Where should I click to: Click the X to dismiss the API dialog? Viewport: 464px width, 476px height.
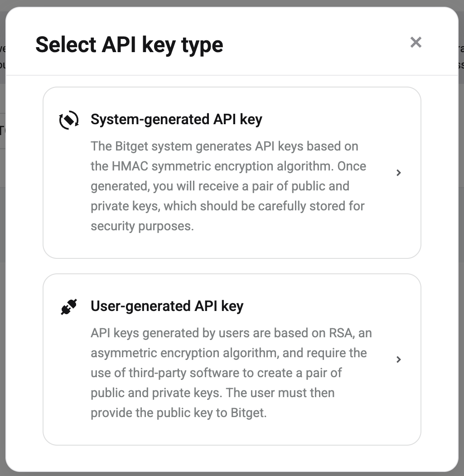tap(416, 42)
